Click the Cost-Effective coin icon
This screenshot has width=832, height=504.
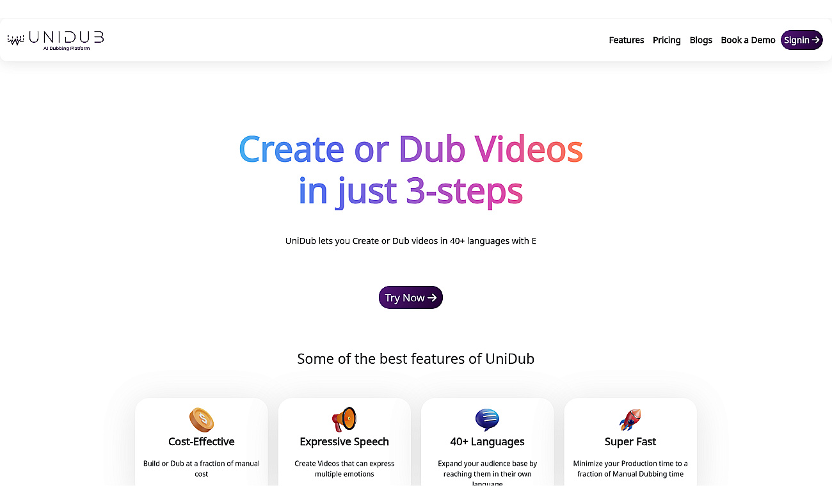202,420
